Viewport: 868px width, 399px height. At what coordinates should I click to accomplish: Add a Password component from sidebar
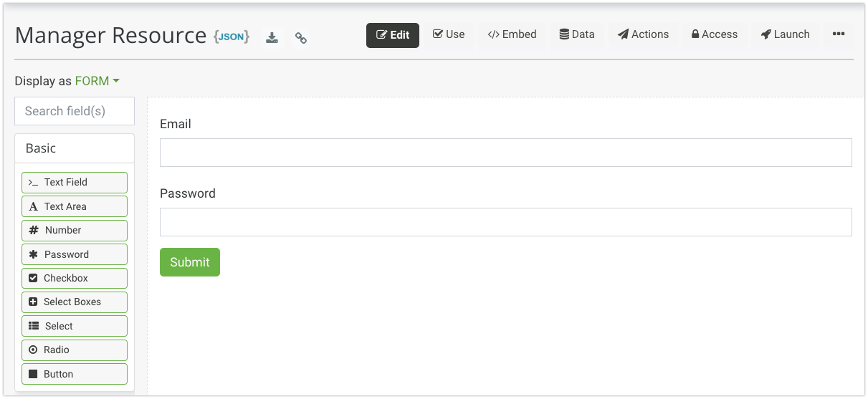click(75, 254)
